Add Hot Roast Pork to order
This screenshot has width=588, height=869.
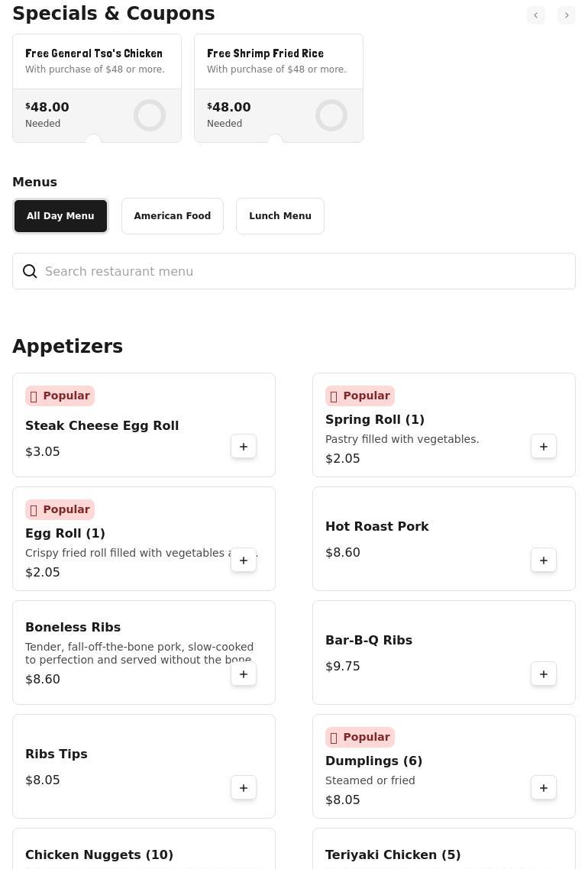544,560
